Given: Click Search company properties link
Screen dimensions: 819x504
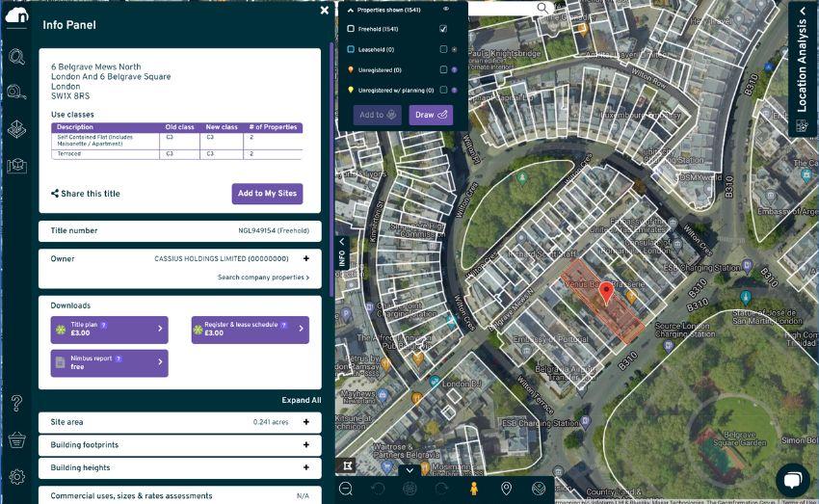Looking at the screenshot, I should 263,278.
